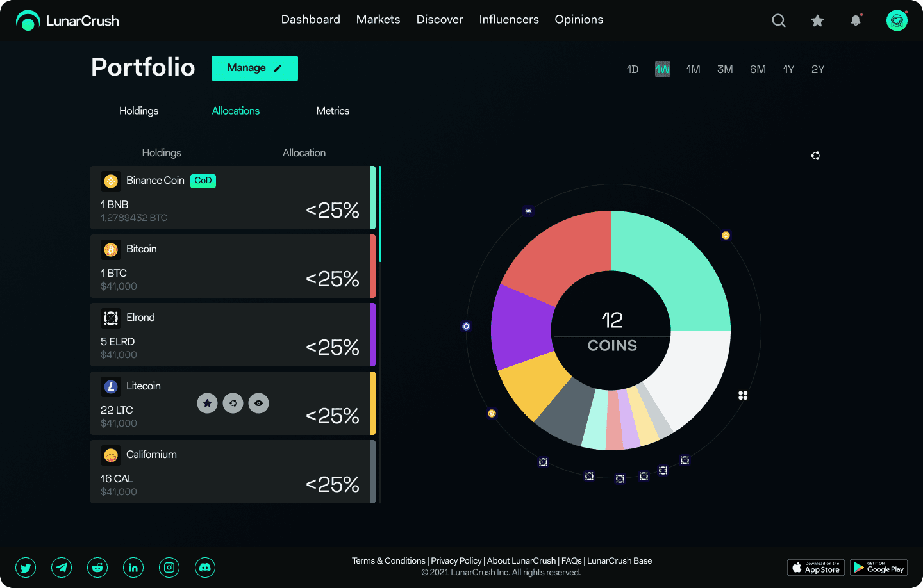
Task: Click Litecoin logo icon
Action: [111, 387]
